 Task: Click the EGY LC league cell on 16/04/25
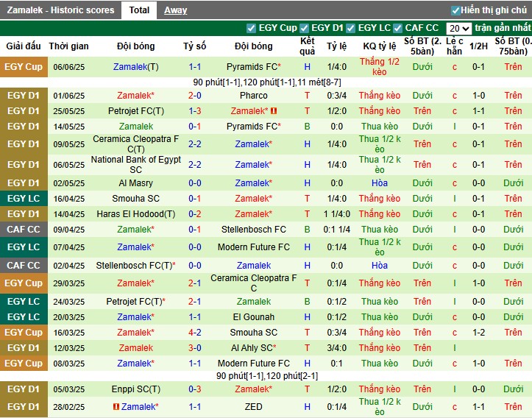point(24,199)
